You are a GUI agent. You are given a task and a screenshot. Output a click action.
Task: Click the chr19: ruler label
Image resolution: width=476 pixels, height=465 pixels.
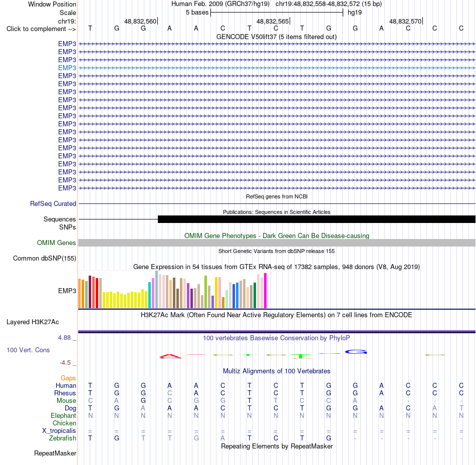click(x=67, y=21)
